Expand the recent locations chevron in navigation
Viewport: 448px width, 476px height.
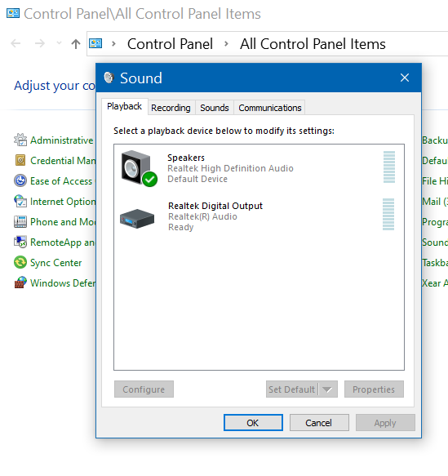click(59, 43)
